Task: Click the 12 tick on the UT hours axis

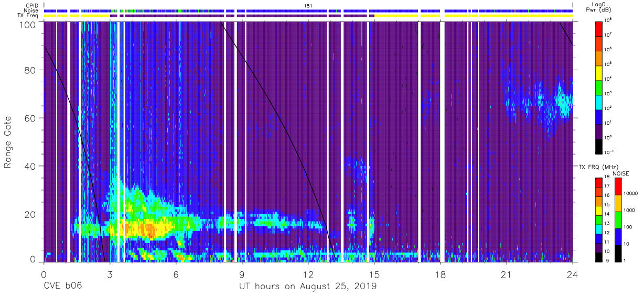Action: click(308, 273)
